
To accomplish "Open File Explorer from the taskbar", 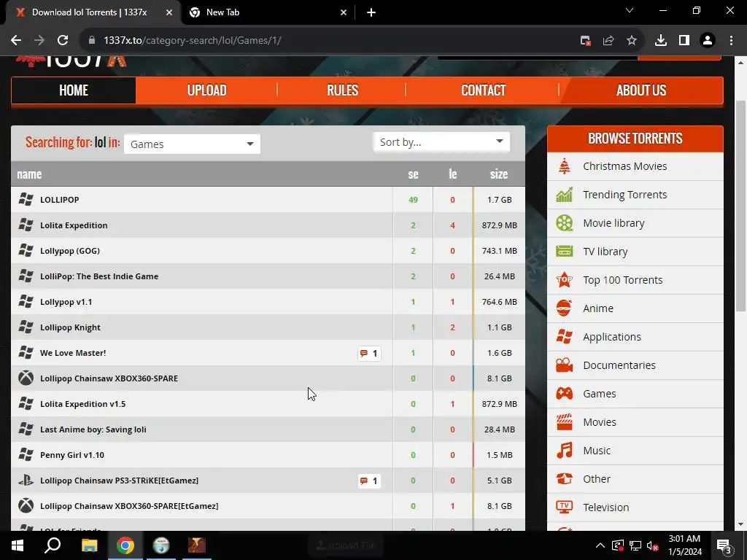I will [x=89, y=545].
